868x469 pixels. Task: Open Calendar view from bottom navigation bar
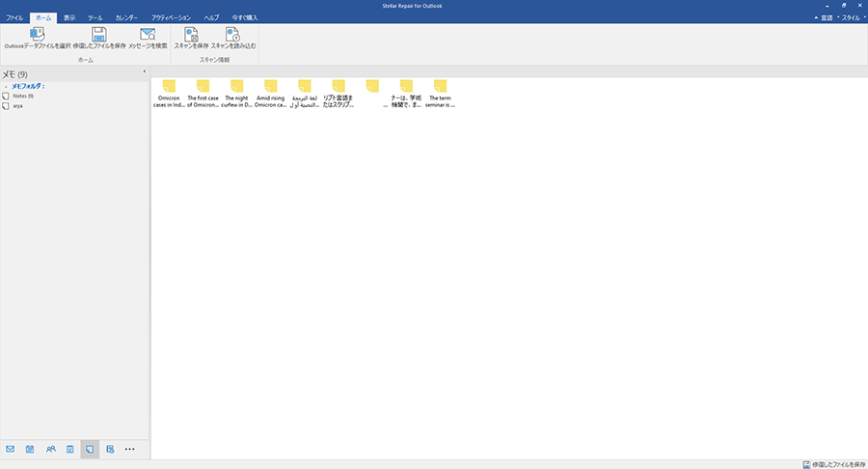[x=30, y=449]
